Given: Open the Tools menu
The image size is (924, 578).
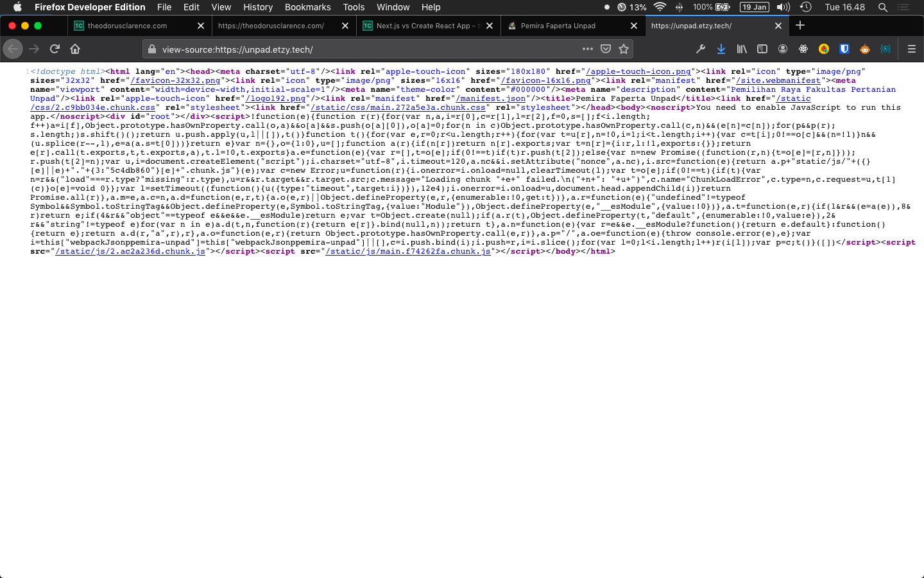Looking at the screenshot, I should (x=354, y=7).
